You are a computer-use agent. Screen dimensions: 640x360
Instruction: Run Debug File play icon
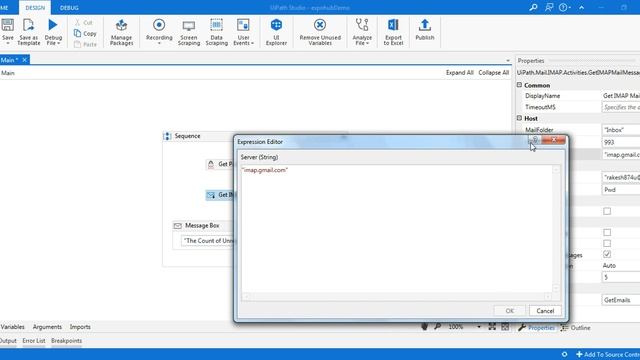(53, 25)
